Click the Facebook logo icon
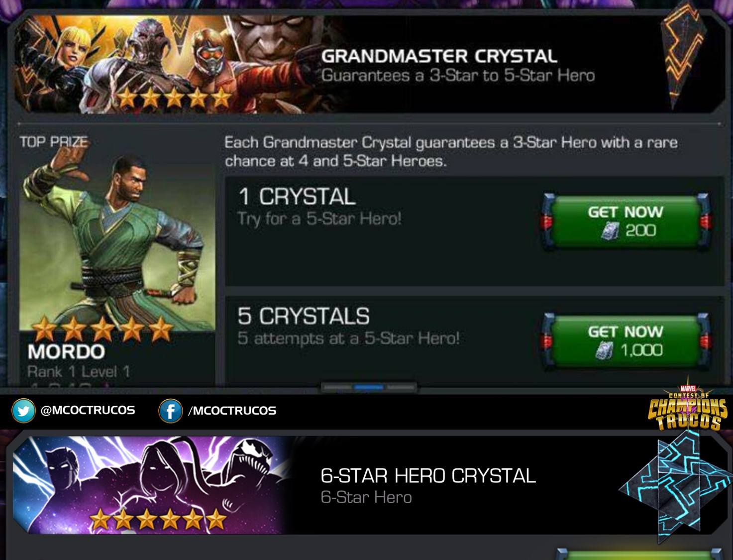733x560 pixels. coord(170,411)
